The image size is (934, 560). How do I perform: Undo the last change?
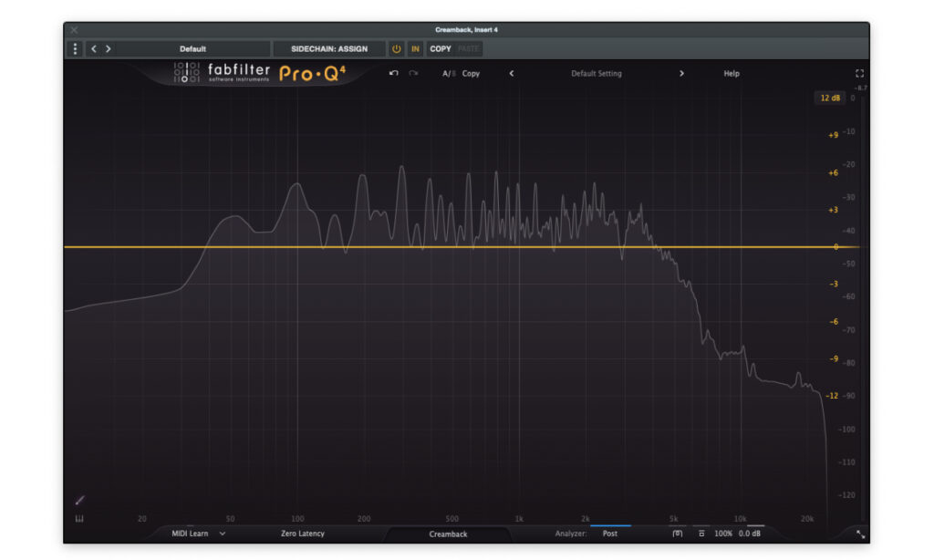[x=394, y=73]
